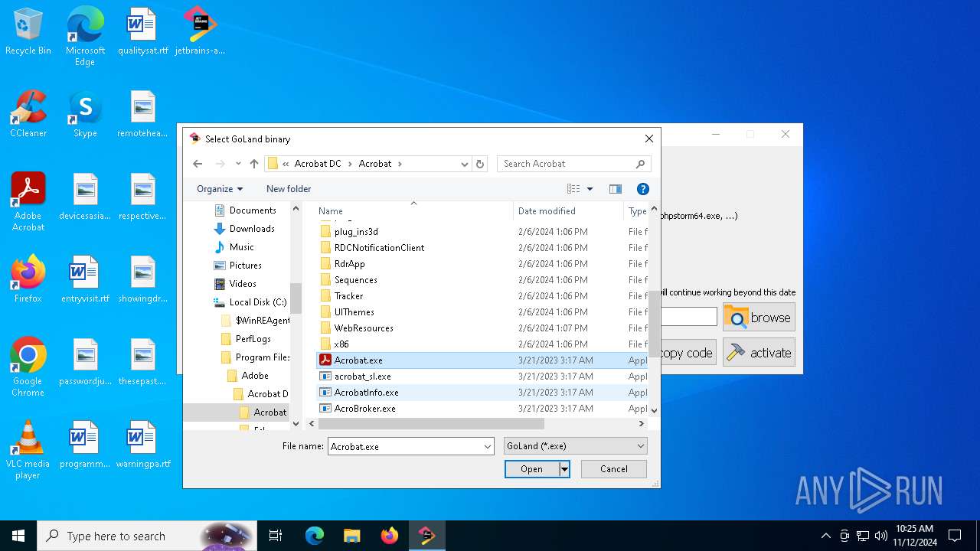Screen dimensions: 980x551
Task: Expand the address bar history dropdown
Action: (x=464, y=164)
